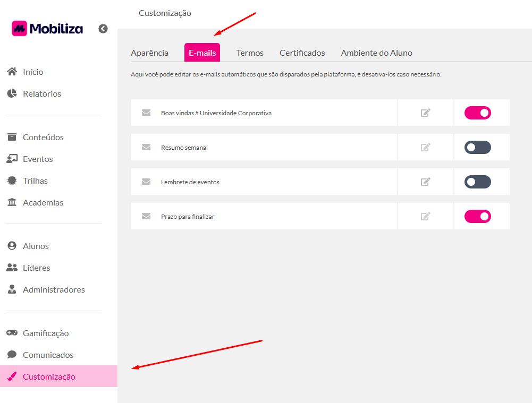The image size is (532, 403).
Task: Navigate to Comunicados in sidebar
Action: point(48,355)
